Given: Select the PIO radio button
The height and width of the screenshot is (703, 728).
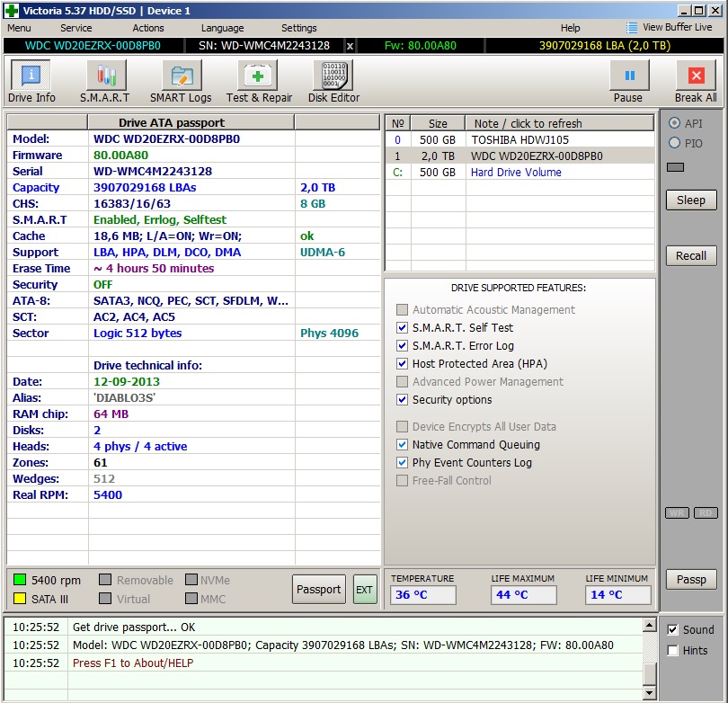Looking at the screenshot, I should point(674,143).
